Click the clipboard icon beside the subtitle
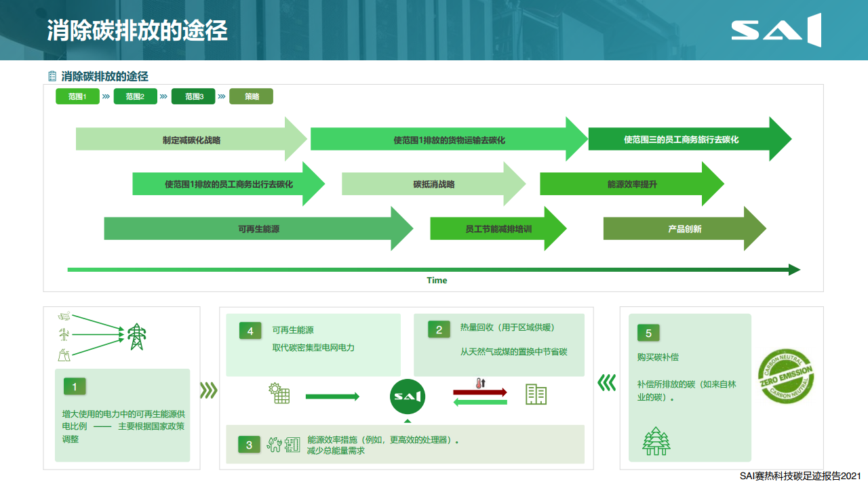The height and width of the screenshot is (488, 868). pos(52,77)
